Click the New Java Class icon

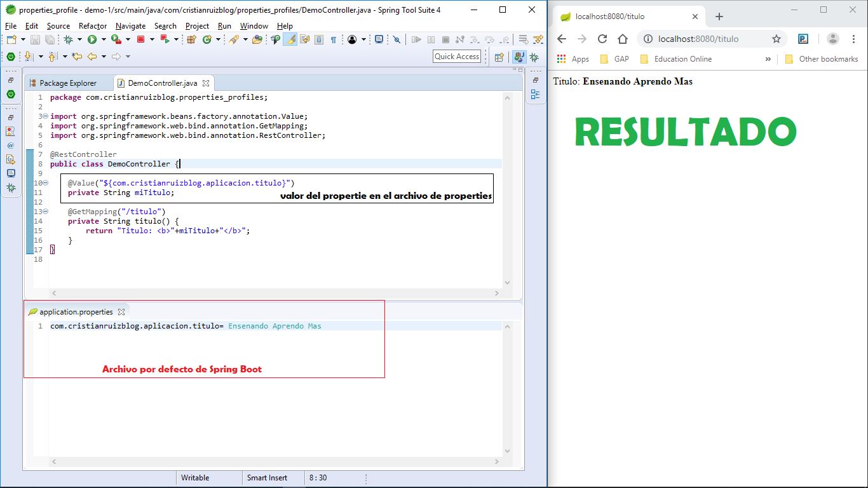pyautogui.click(x=207, y=39)
